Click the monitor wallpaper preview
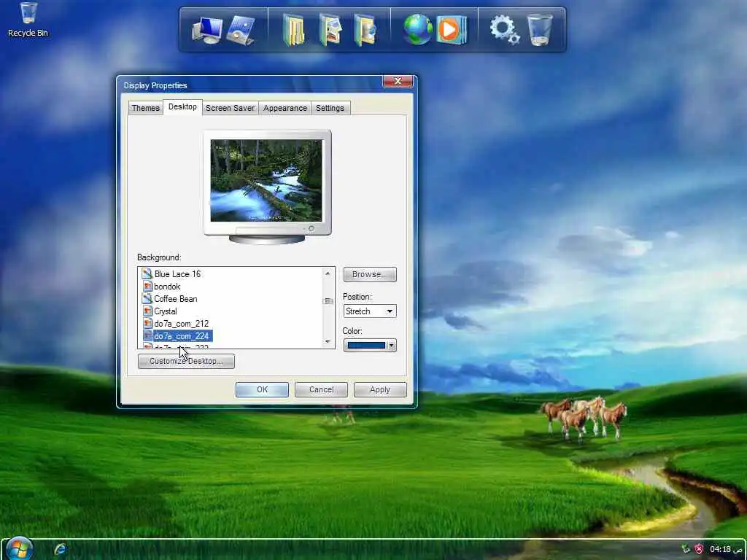 [266, 181]
